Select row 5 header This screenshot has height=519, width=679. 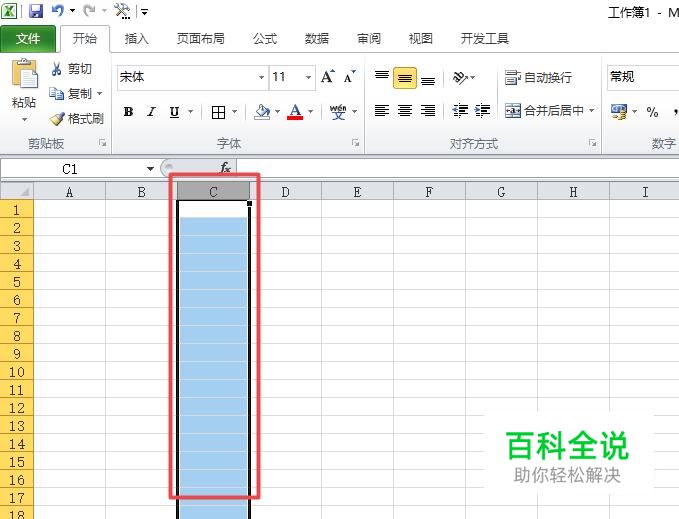pos(16,282)
